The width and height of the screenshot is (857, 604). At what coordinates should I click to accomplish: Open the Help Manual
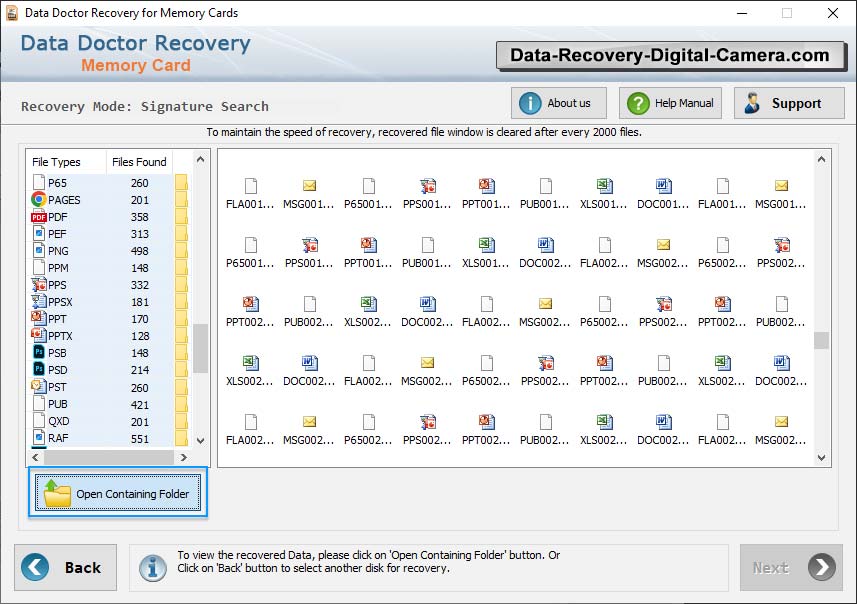[x=670, y=103]
